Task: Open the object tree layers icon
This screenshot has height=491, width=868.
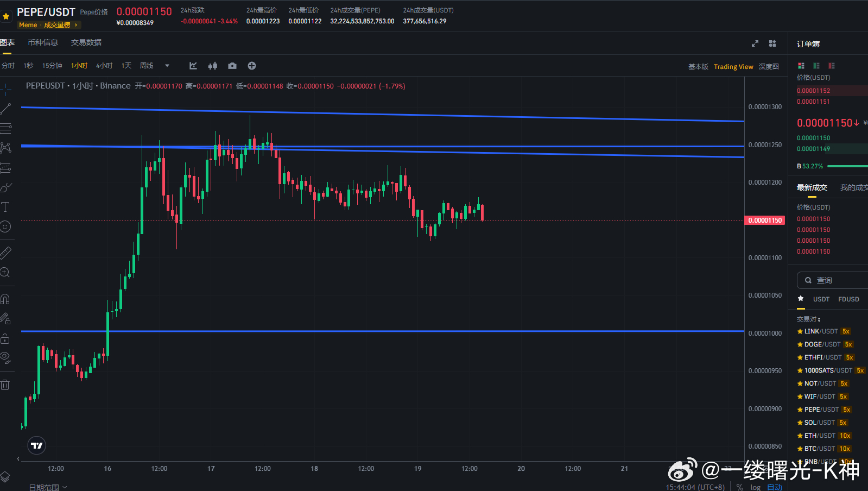Action: (5, 477)
